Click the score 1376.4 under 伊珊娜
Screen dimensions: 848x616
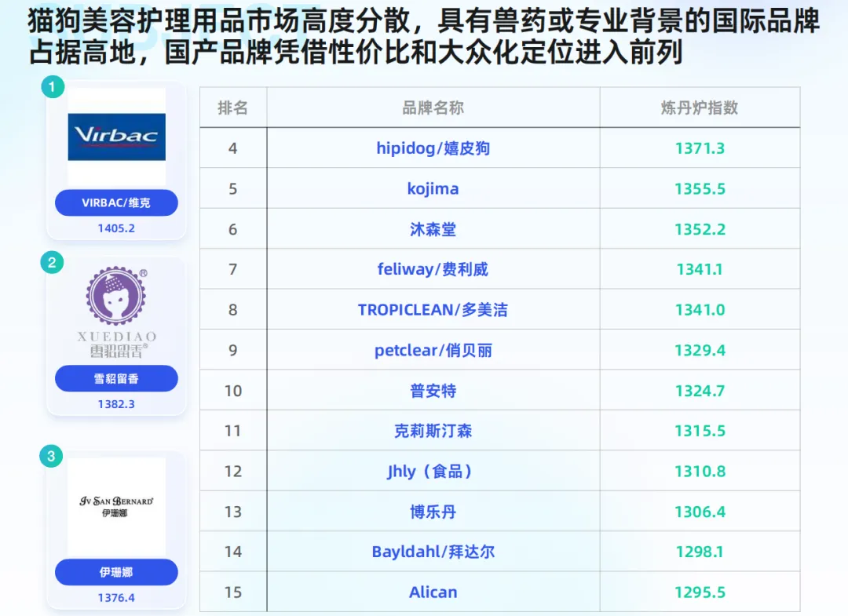point(116,598)
